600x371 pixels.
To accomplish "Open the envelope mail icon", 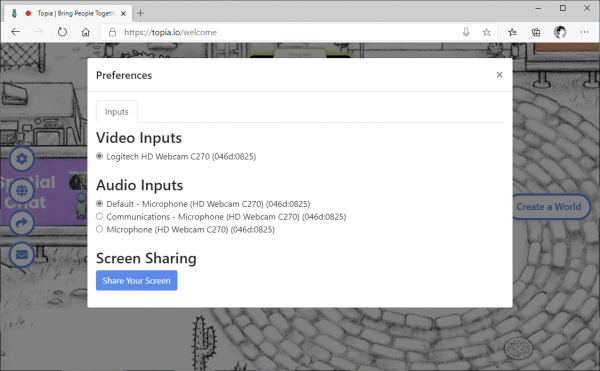I will [x=22, y=254].
